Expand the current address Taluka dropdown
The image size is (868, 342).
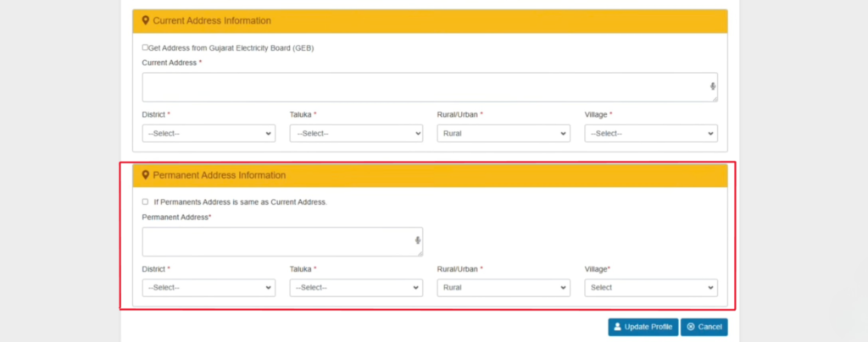click(356, 134)
